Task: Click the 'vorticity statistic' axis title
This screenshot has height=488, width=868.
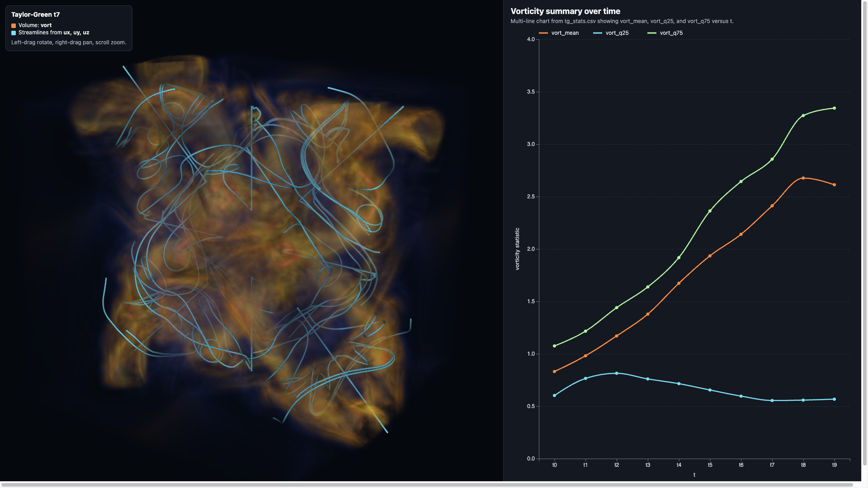Action: coord(517,249)
